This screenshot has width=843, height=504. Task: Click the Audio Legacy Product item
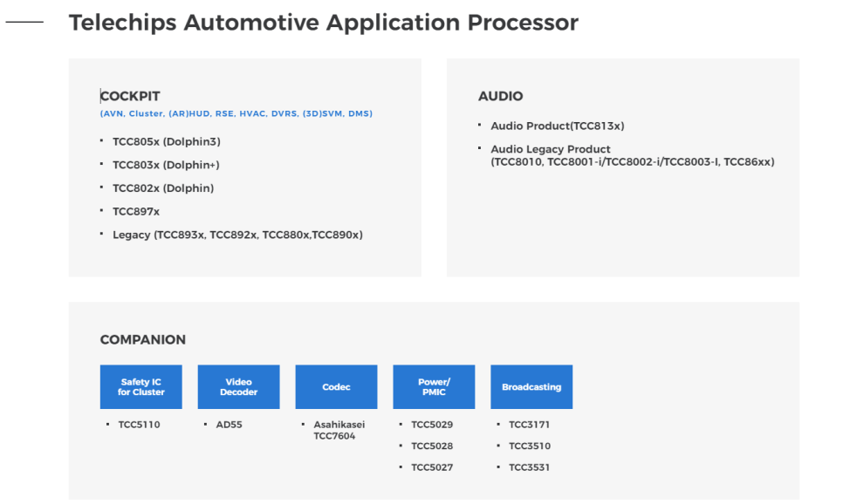(633, 155)
